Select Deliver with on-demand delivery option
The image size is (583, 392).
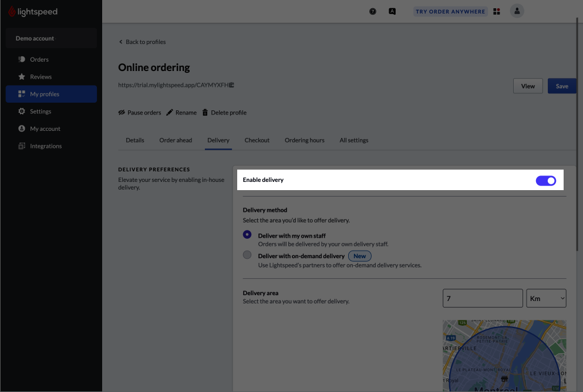[x=247, y=255]
